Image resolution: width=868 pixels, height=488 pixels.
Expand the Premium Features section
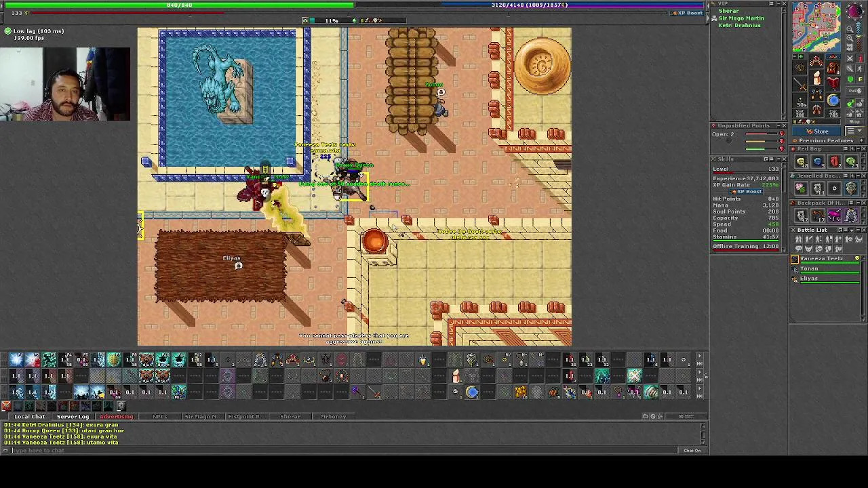(861, 140)
